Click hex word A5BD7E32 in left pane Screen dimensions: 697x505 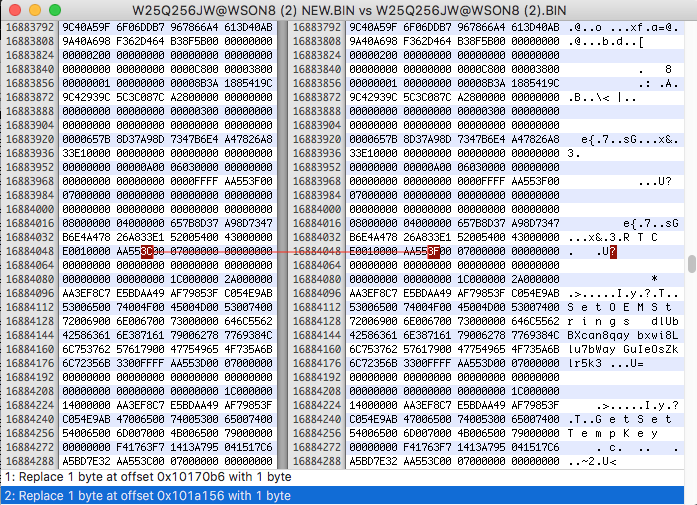86,461
